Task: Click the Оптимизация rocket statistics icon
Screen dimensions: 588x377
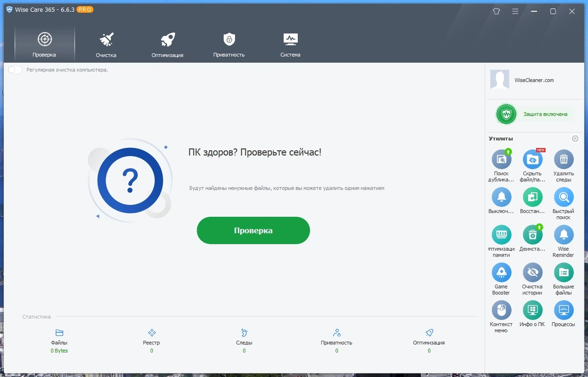Action: coord(429,332)
